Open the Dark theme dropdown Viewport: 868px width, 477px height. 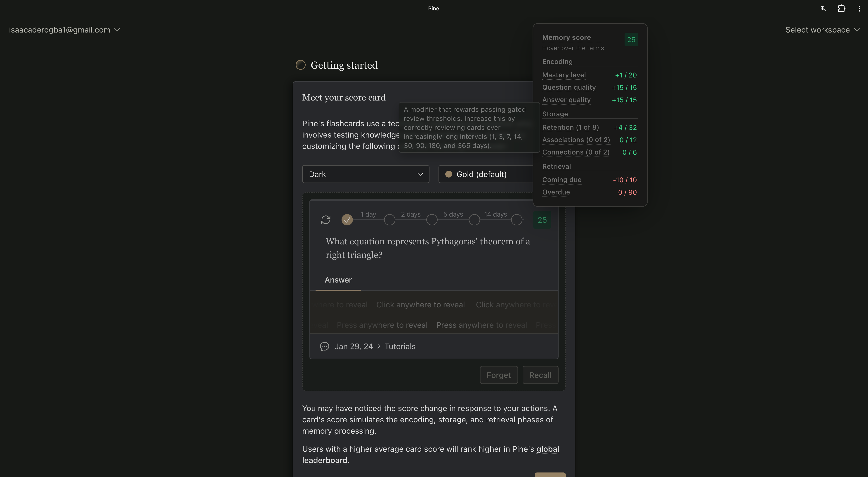365,174
